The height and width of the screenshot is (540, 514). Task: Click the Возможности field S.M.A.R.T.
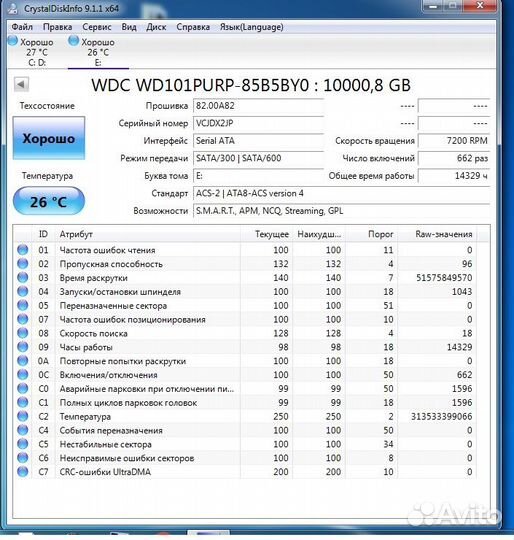[x=342, y=211]
